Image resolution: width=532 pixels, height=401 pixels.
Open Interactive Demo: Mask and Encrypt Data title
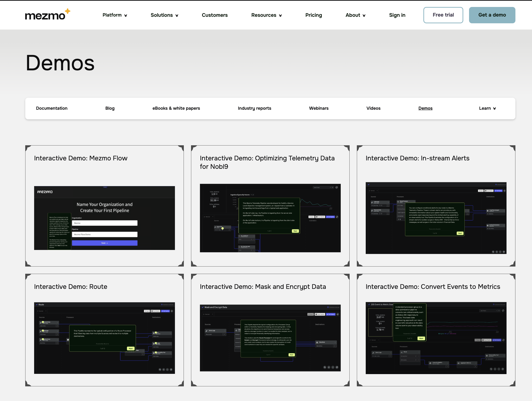pos(263,286)
